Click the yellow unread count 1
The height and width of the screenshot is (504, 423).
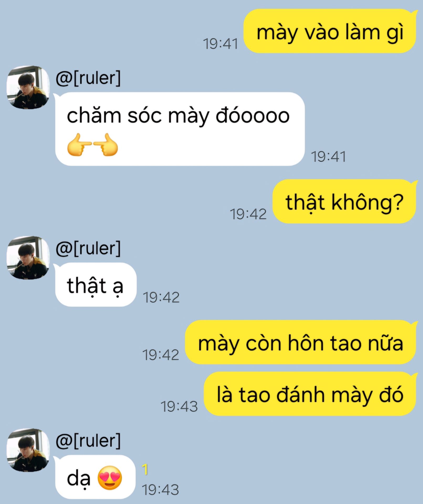[x=145, y=469]
